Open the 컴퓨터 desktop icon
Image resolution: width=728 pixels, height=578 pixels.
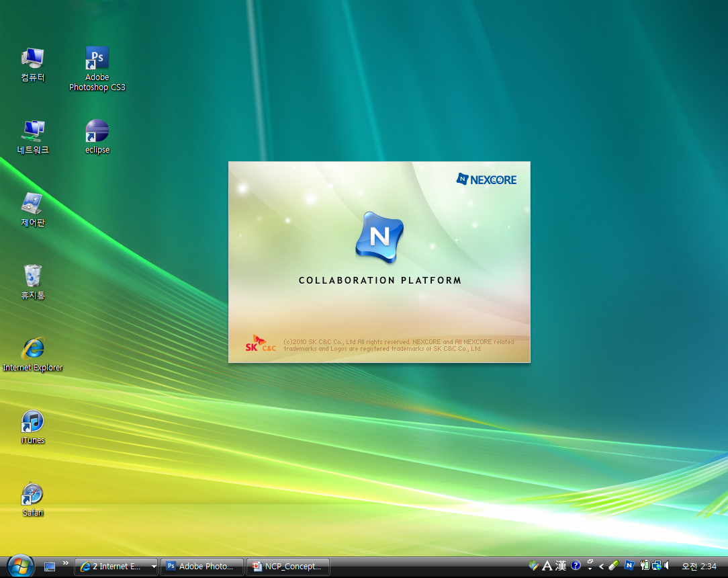pos(32,65)
